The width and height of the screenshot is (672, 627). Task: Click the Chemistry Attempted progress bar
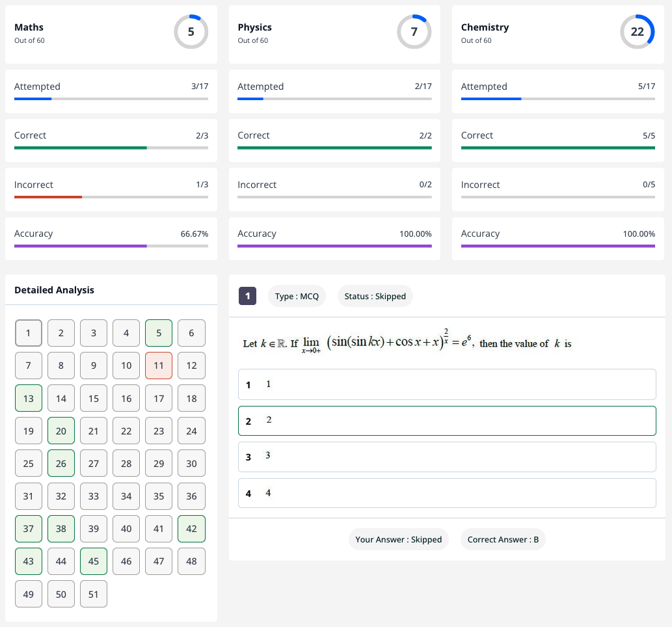coord(558,99)
